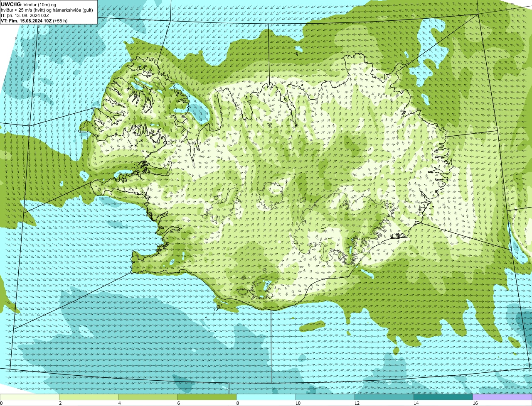Click the legend scale label "16"

tap(475, 403)
